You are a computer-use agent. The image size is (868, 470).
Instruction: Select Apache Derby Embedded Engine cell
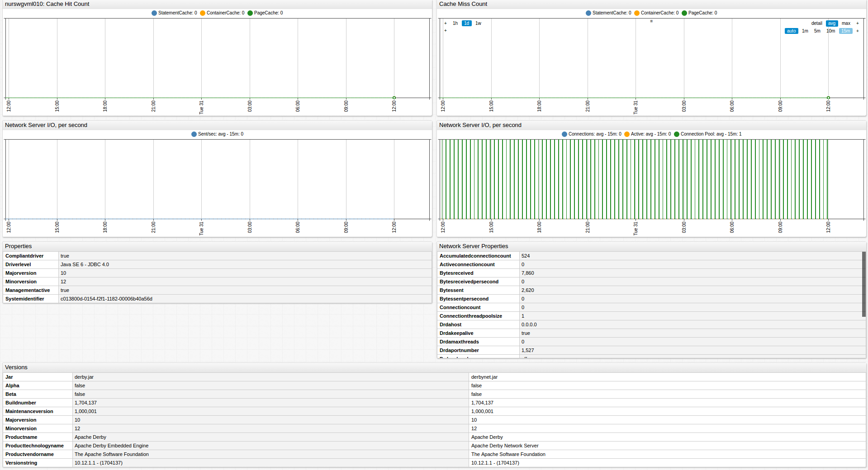coord(270,446)
